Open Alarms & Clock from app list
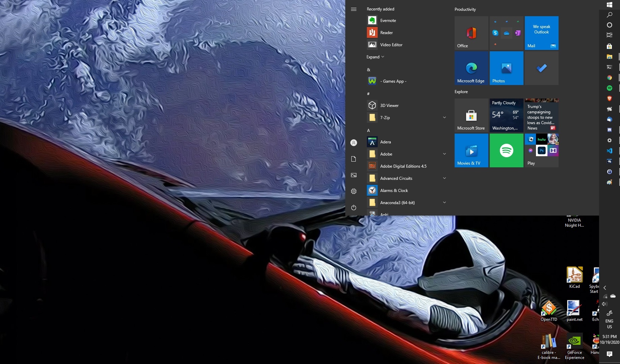Image resolution: width=620 pixels, height=364 pixels. click(394, 191)
